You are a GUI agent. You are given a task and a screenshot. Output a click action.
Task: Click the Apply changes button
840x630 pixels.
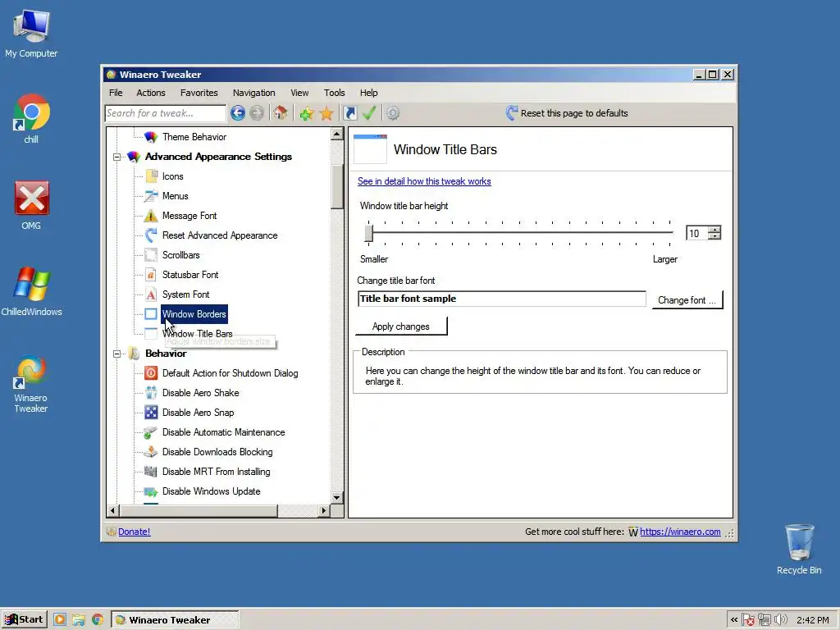[400, 326]
